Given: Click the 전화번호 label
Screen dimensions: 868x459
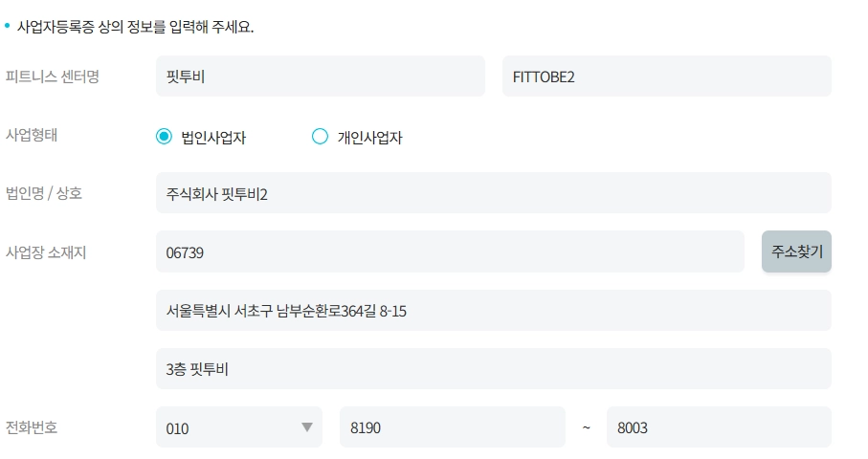Looking at the screenshot, I should click(x=33, y=427).
